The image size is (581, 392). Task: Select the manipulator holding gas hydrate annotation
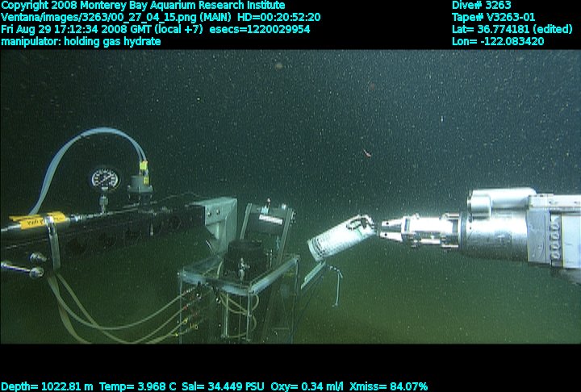click(x=81, y=41)
